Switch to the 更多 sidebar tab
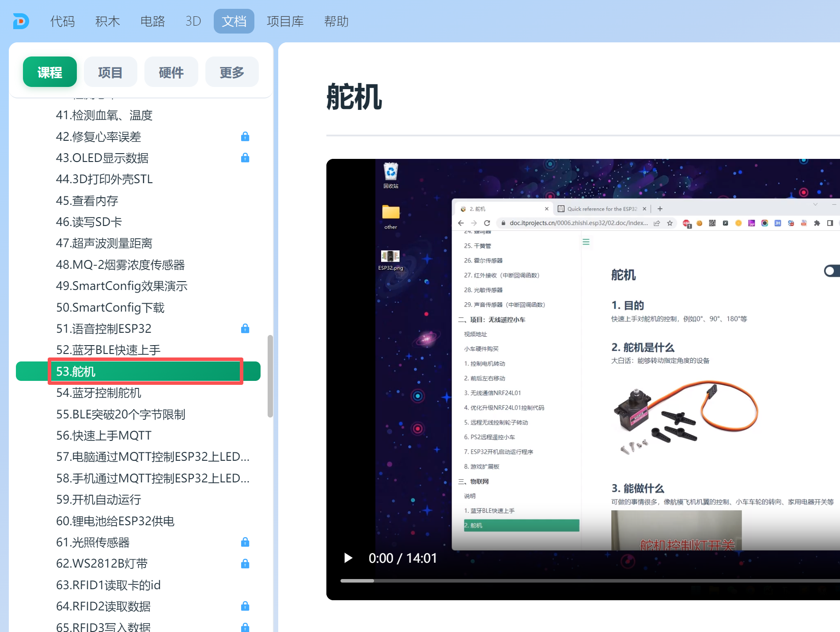The image size is (840, 632). pos(232,72)
